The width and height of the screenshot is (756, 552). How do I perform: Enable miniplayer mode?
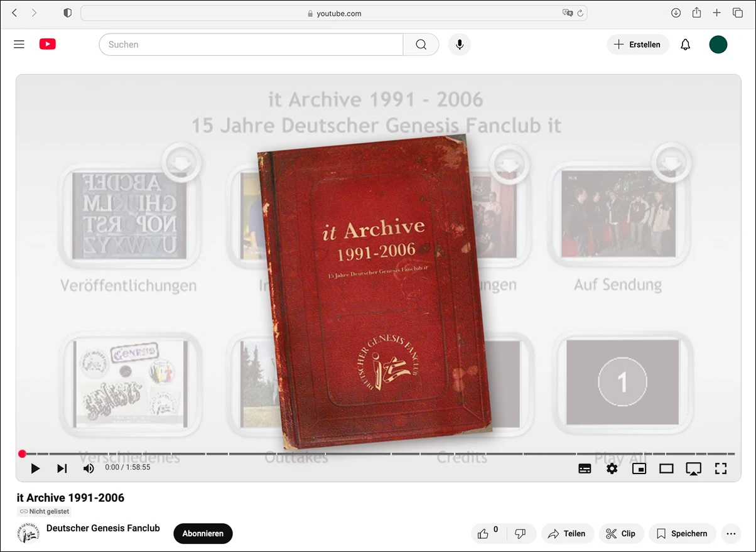coord(639,468)
